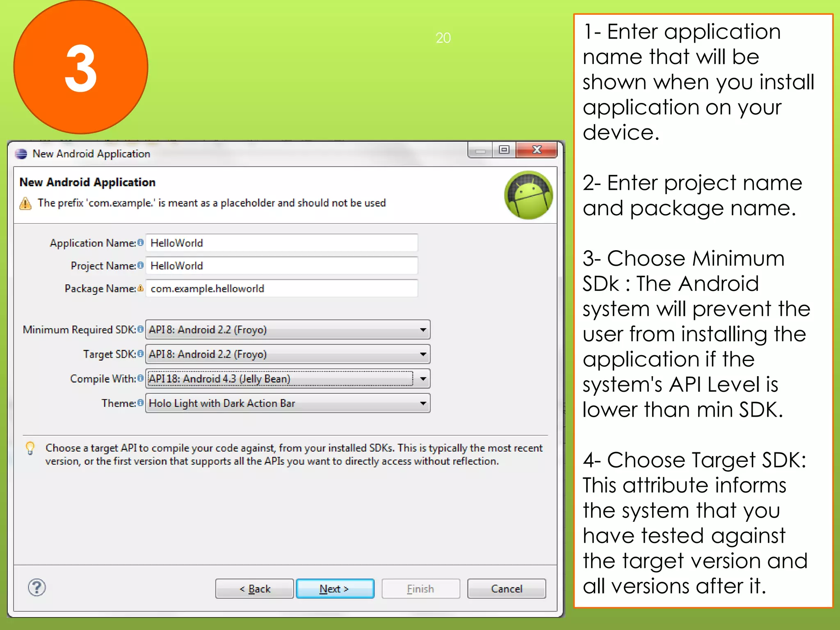
Task: Go to the previous page with Back
Action: point(254,589)
